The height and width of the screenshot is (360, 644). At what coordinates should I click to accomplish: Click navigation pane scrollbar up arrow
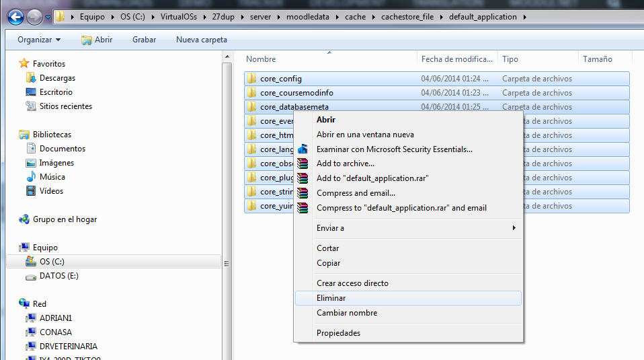pyautogui.click(x=227, y=57)
